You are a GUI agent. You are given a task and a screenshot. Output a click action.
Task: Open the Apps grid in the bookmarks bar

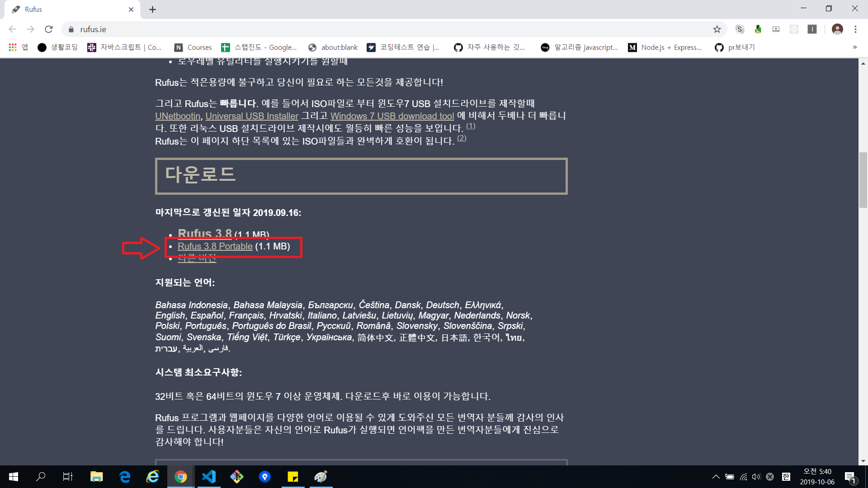coord(13,47)
